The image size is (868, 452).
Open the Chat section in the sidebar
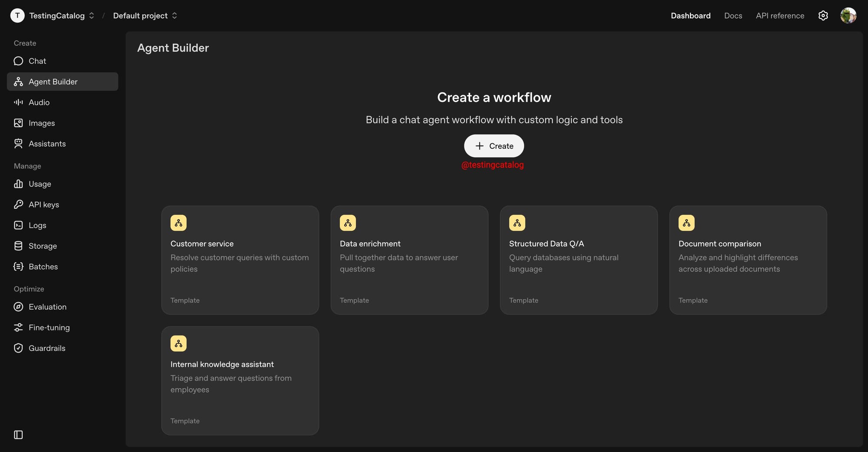37,61
